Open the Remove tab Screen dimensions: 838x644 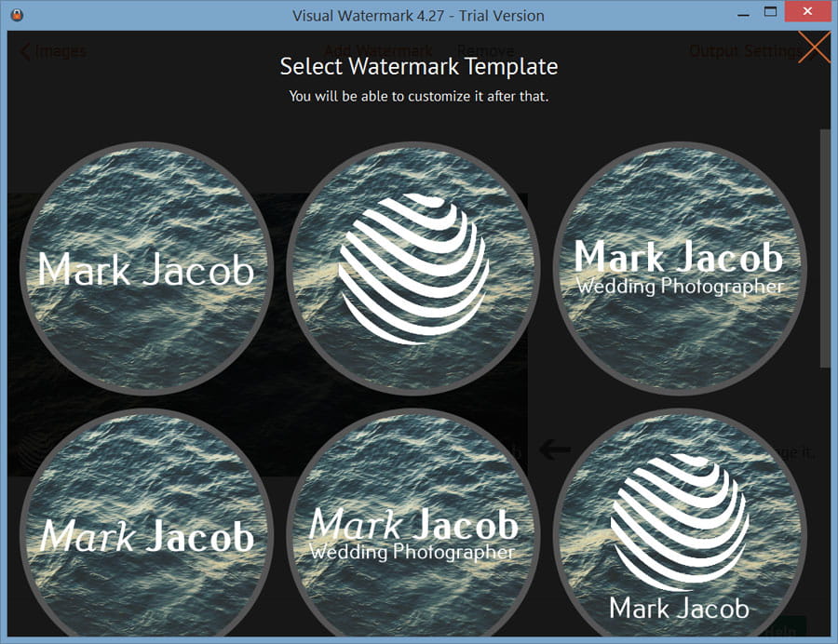point(485,51)
